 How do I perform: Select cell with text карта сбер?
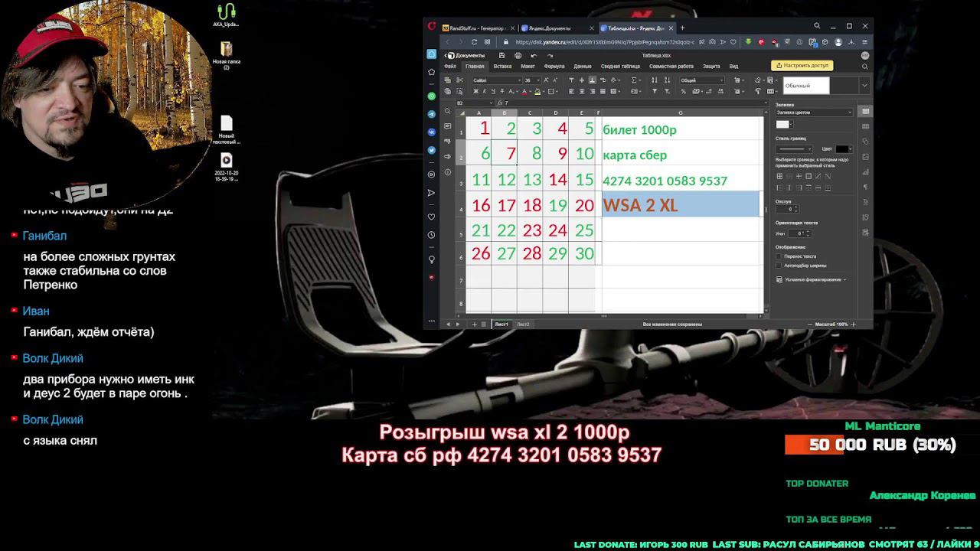click(x=681, y=155)
